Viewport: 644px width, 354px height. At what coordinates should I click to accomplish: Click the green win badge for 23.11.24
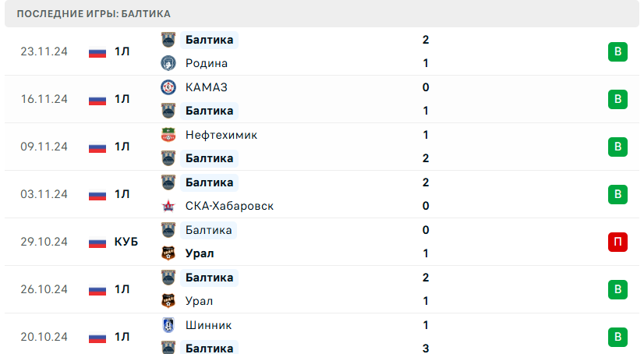(x=617, y=51)
